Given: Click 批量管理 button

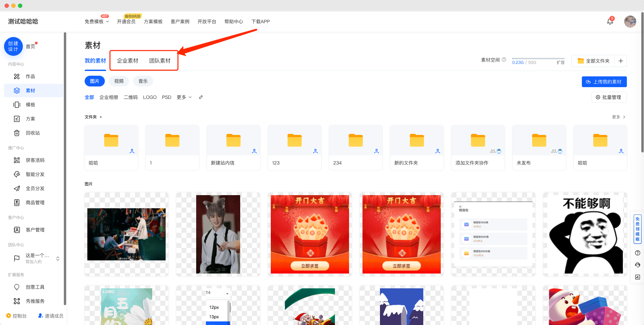Looking at the screenshot, I should [x=609, y=97].
